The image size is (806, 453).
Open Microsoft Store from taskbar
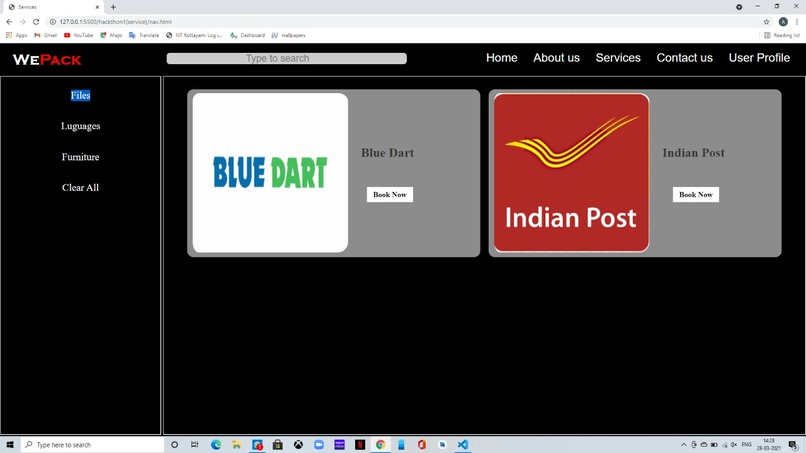coord(278,444)
